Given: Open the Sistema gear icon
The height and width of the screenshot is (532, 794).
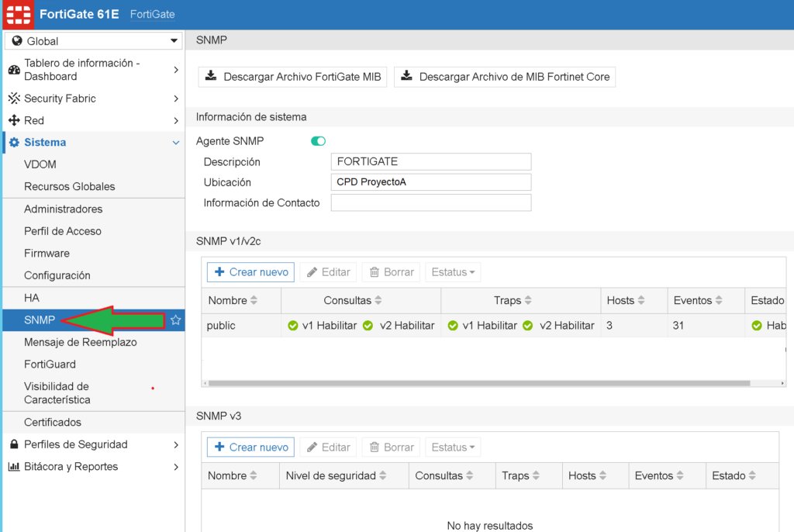Looking at the screenshot, I should [13, 142].
